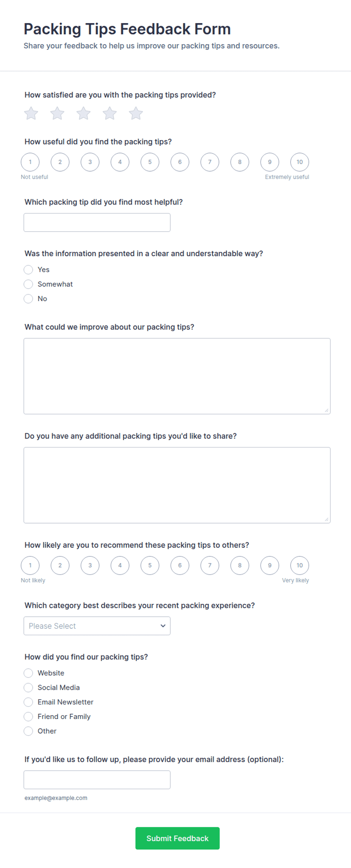Select the third satisfaction star

click(x=83, y=113)
